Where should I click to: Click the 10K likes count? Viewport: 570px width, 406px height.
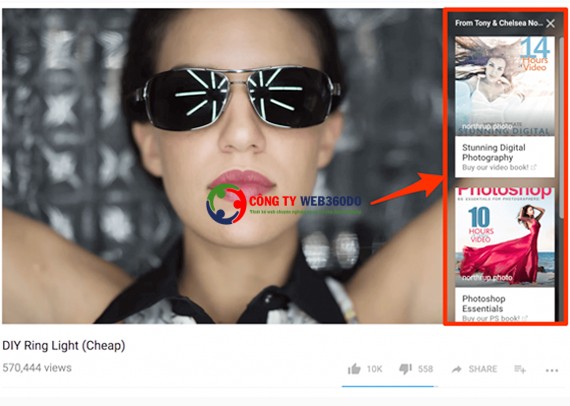pos(374,369)
